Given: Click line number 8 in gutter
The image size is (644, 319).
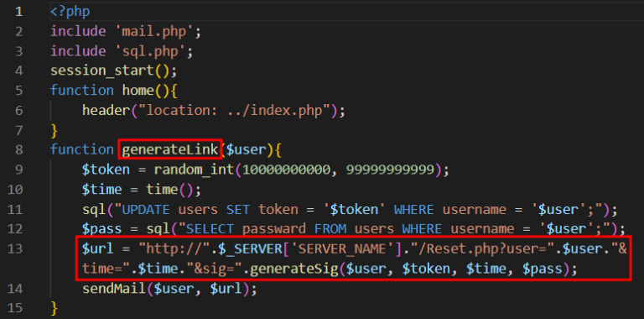Looking at the screenshot, I should tap(19, 149).
